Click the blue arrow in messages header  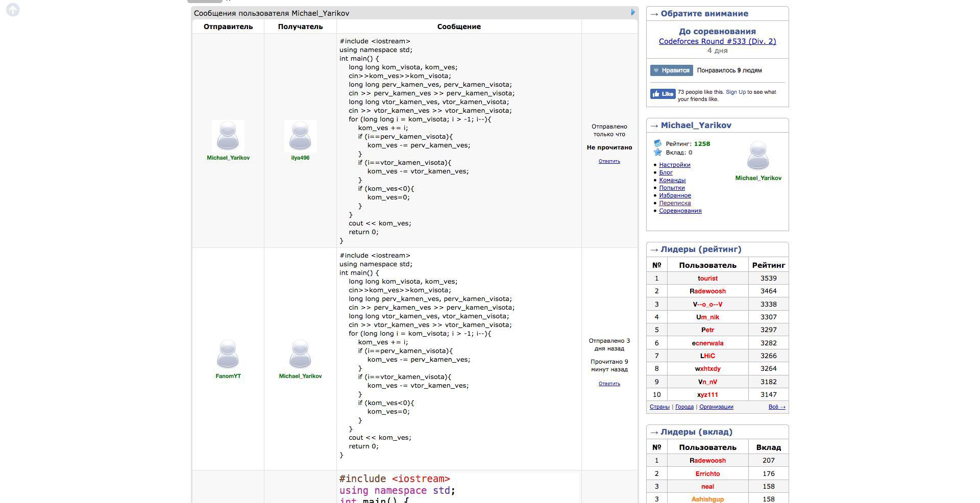[633, 12]
